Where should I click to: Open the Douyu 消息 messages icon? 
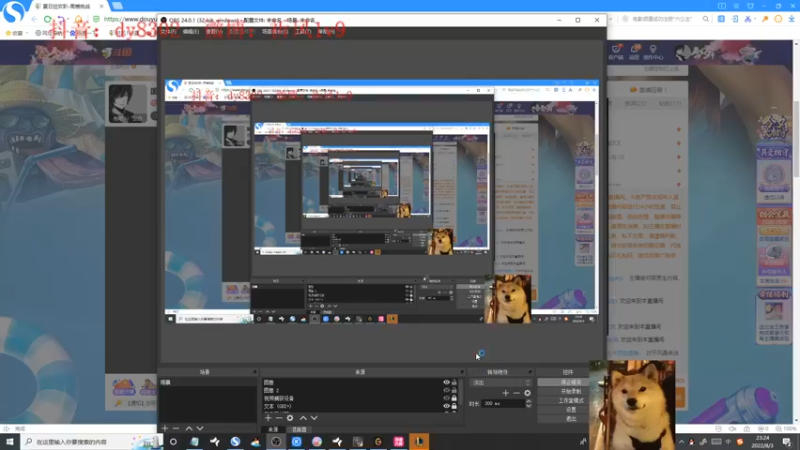(634, 52)
